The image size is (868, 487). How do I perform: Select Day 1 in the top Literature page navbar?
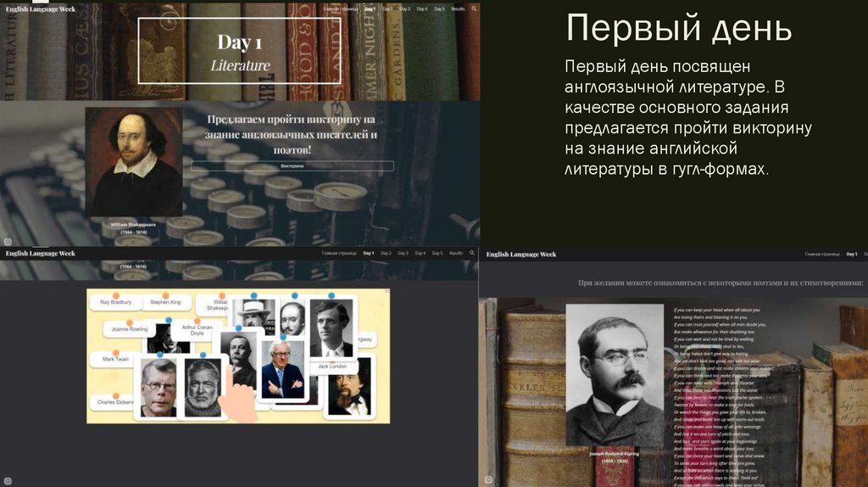(370, 8)
